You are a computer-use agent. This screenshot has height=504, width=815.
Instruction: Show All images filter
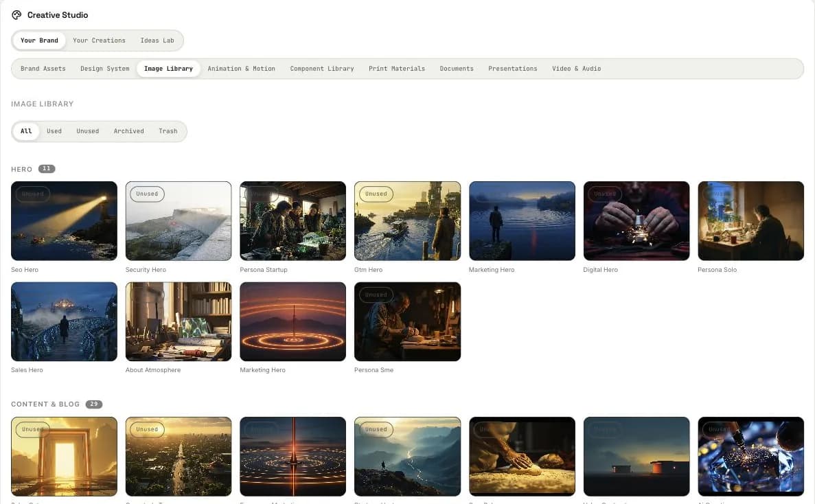26,131
